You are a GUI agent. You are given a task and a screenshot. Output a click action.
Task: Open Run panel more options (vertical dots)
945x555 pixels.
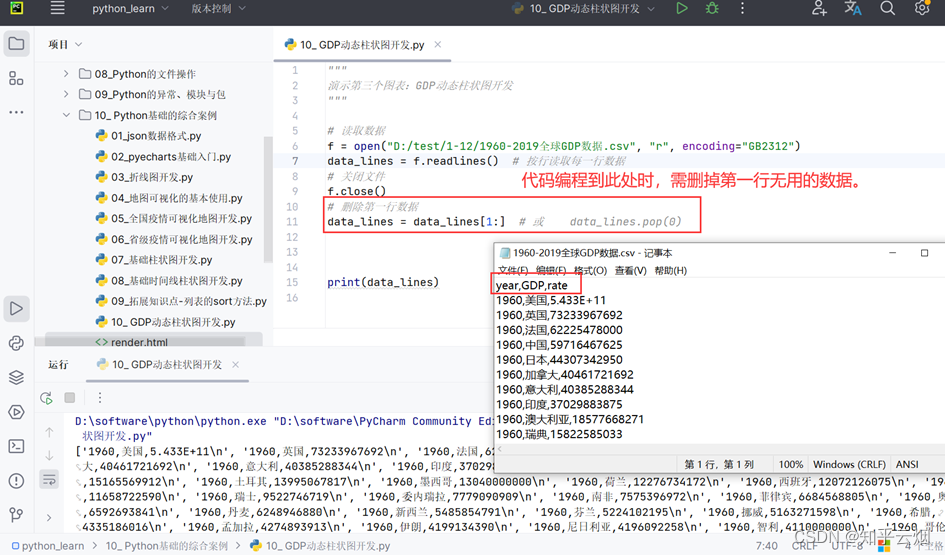click(100, 398)
